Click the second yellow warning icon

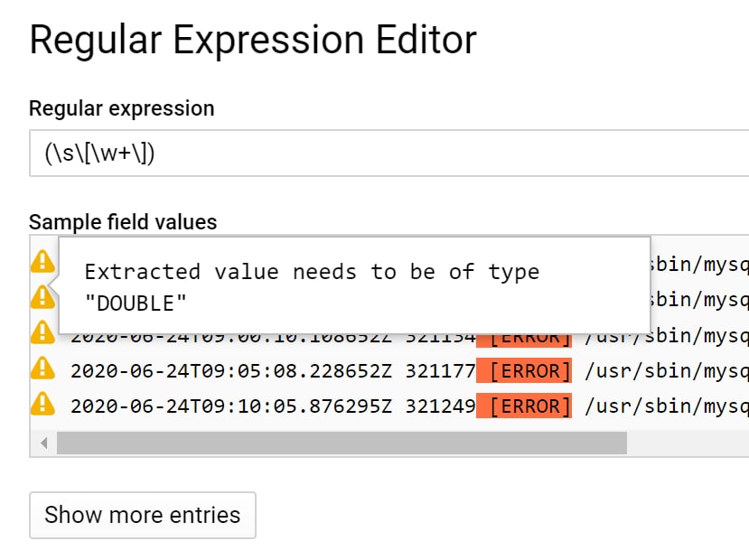(x=43, y=296)
